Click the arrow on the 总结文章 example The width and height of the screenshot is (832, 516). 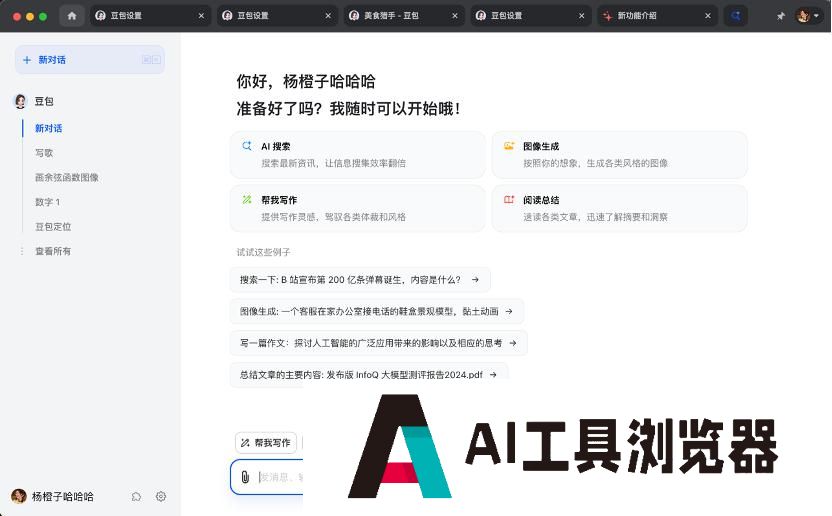493,374
